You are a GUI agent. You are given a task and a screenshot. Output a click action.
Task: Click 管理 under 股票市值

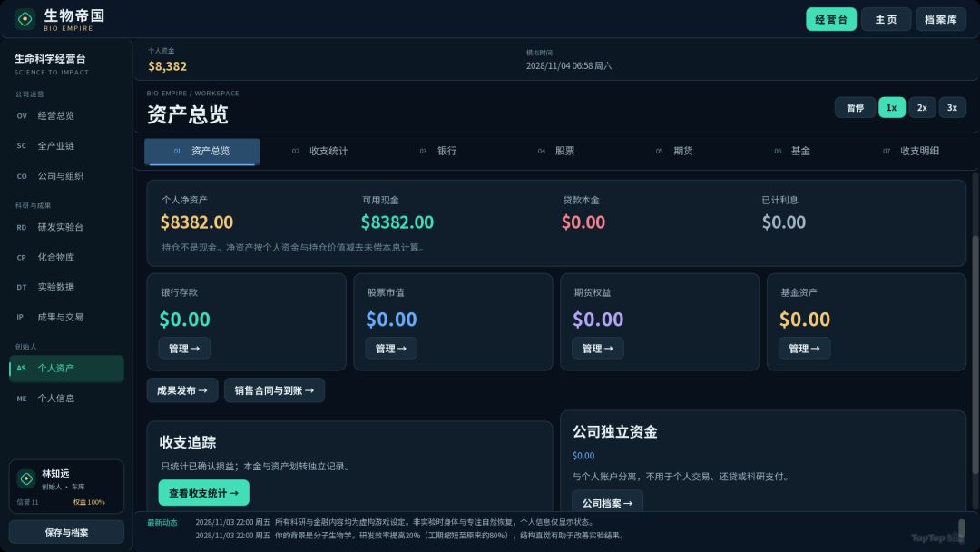tap(390, 349)
